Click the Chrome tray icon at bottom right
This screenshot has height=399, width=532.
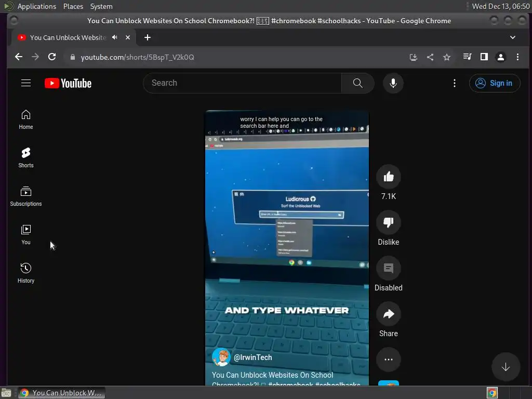coord(492,393)
